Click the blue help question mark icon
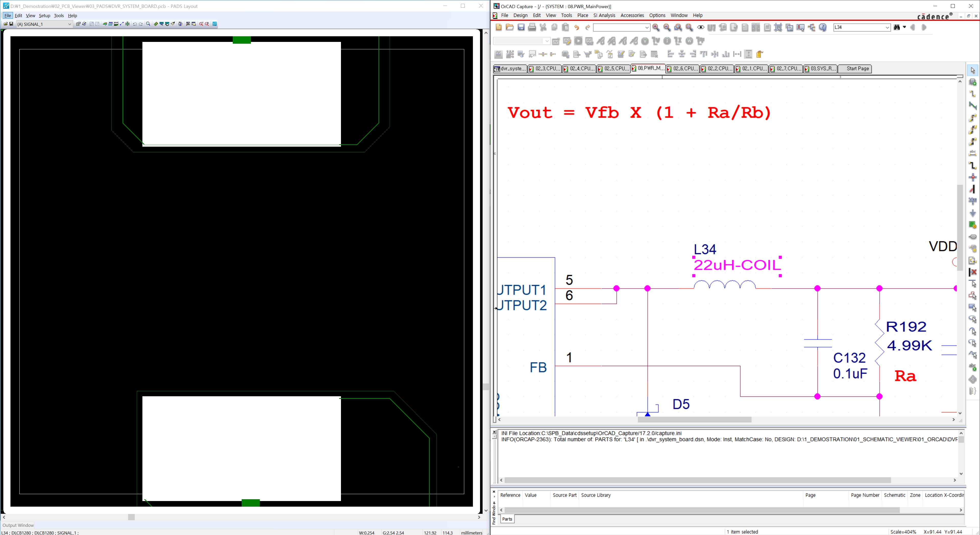Screen dimensions: 980x535 (823, 27)
